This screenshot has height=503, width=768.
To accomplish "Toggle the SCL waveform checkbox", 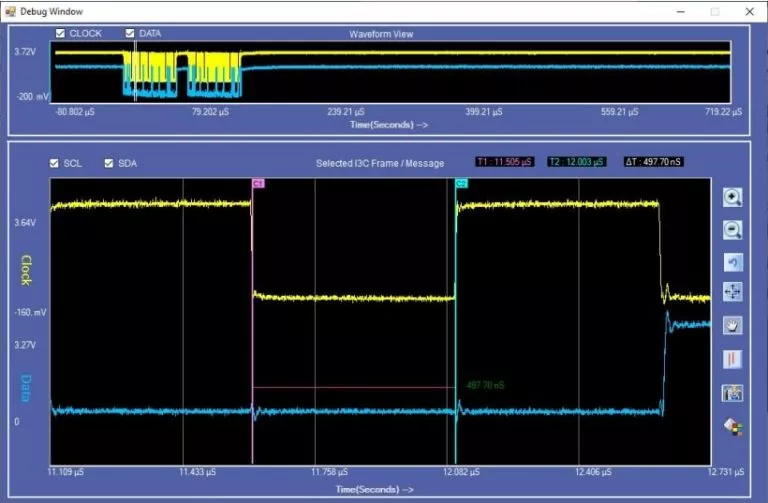I will coord(55,163).
